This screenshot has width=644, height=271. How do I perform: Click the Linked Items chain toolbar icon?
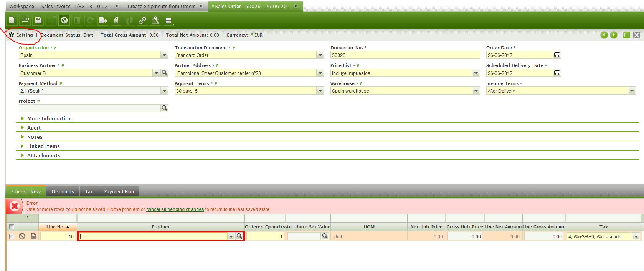[x=142, y=20]
